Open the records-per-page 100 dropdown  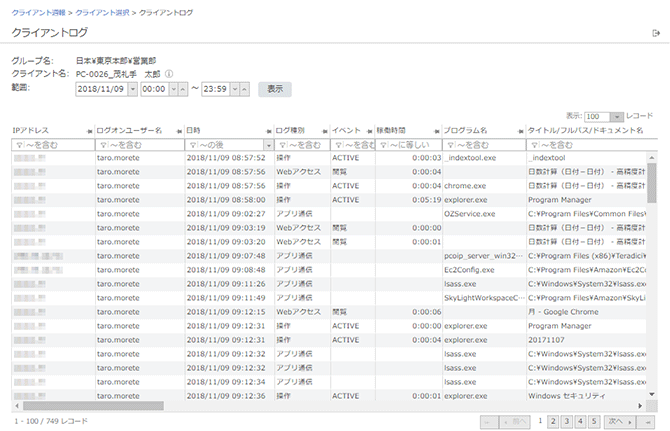click(x=617, y=117)
